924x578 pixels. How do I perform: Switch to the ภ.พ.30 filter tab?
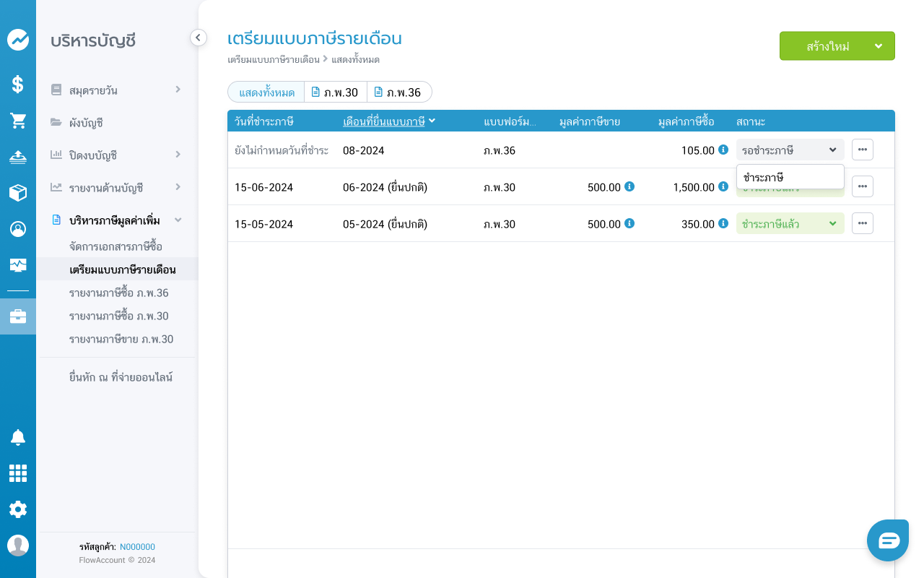tap(335, 92)
